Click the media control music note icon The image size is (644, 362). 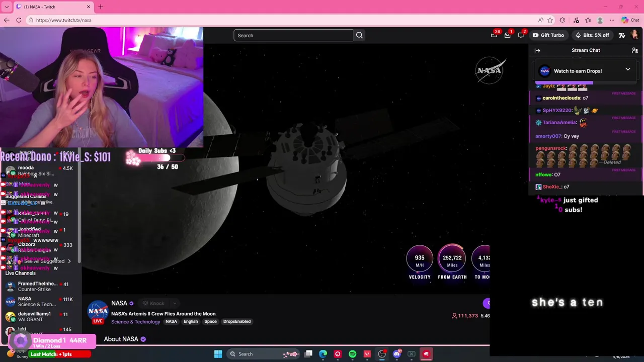576,20
